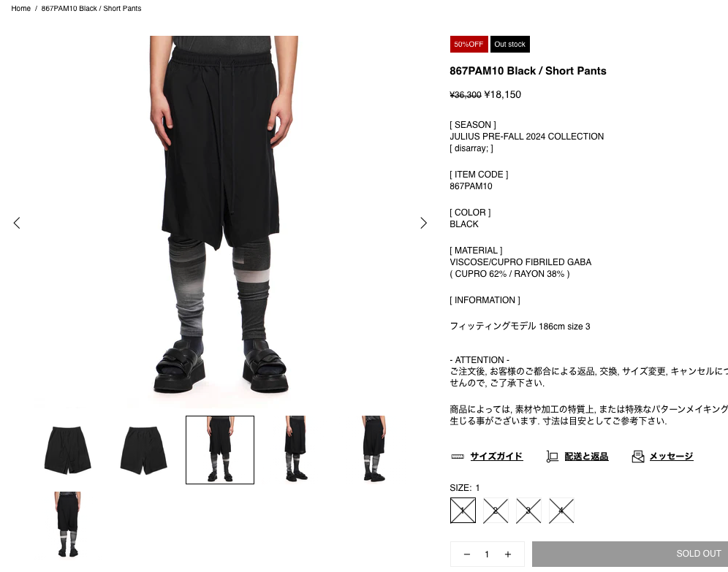Select last-row thumbnail of model back view

68,525
